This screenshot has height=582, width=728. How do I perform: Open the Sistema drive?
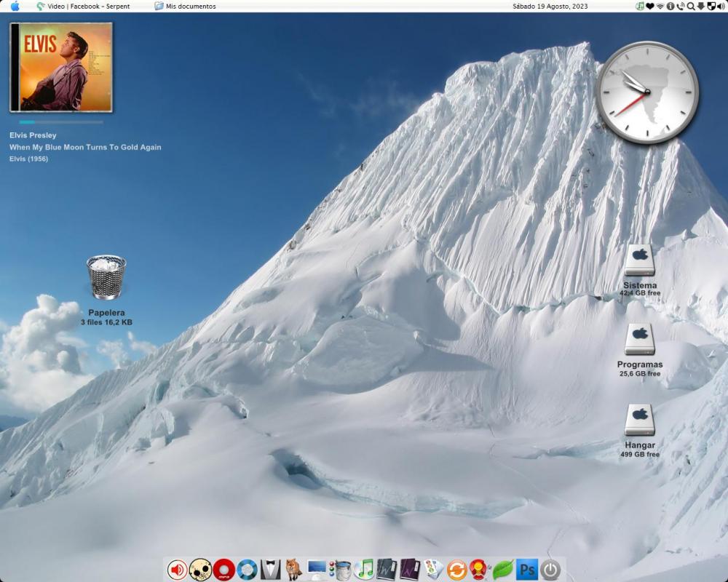click(x=640, y=260)
